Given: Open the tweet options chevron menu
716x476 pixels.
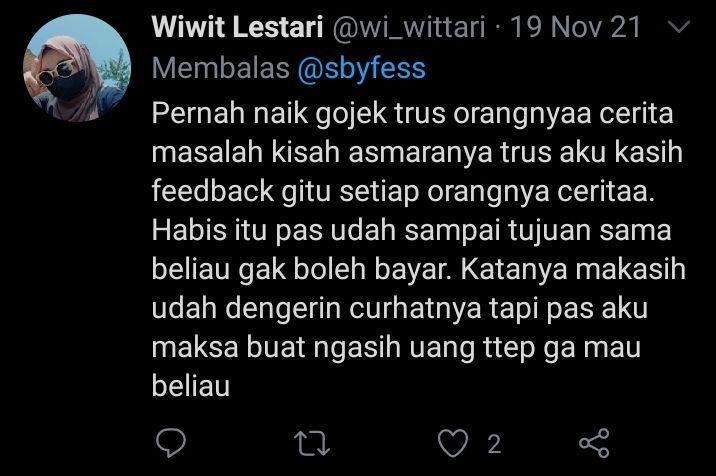Looking at the screenshot, I should click(679, 27).
